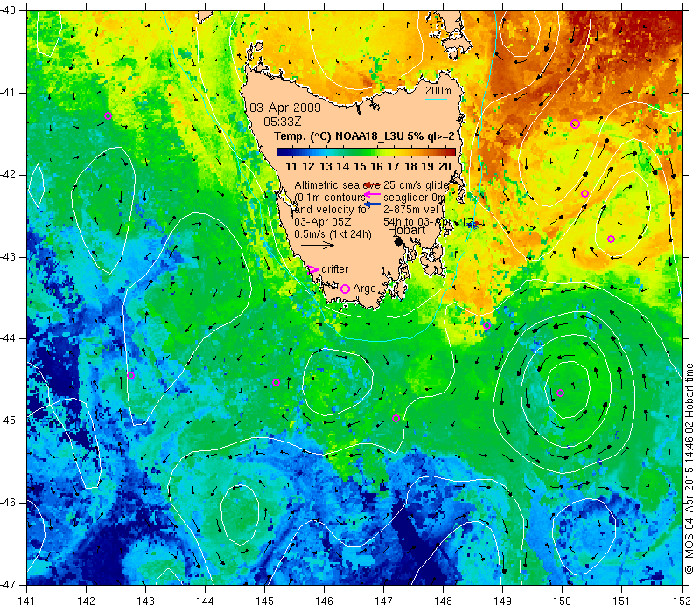Click longitude axis label "146"
This screenshot has height=612, width=700.
(324, 601)
